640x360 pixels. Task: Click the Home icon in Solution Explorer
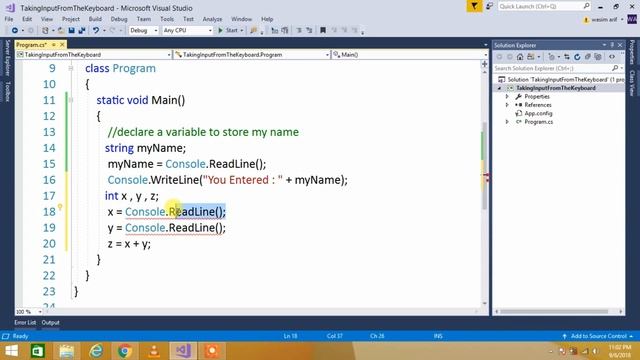520,57
